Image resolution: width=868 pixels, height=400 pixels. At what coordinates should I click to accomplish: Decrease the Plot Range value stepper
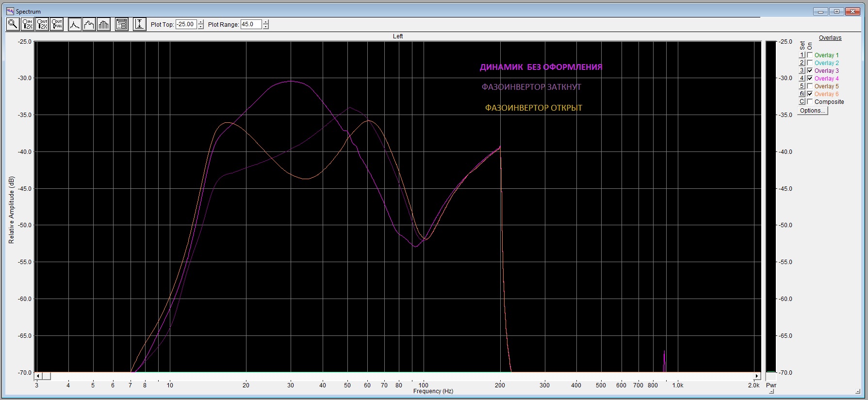[265, 27]
